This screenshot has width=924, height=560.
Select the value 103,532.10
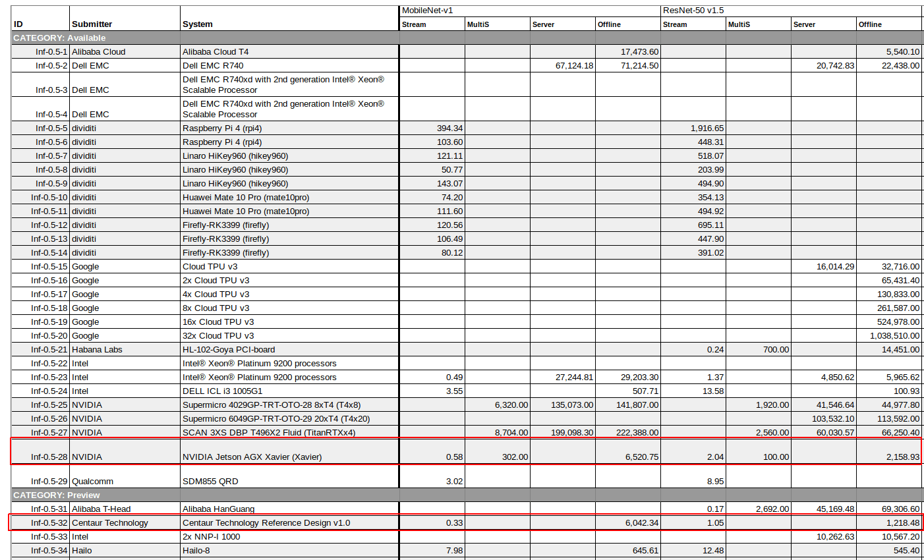(833, 419)
